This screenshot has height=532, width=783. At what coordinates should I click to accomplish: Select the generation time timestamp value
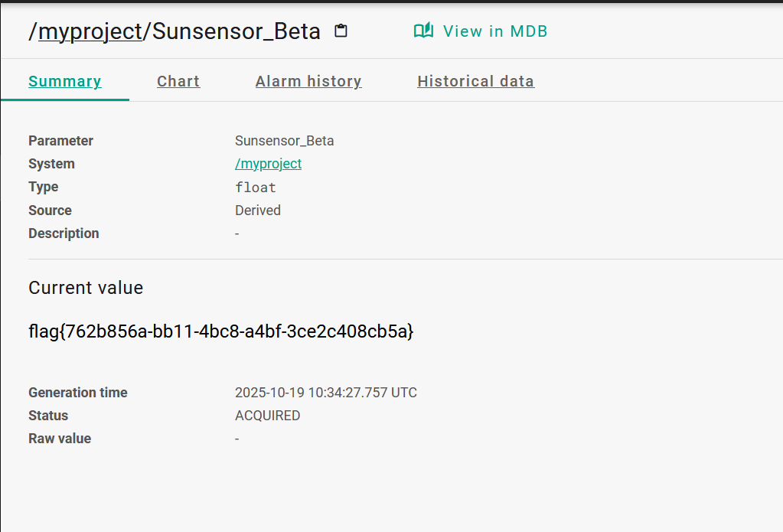click(x=325, y=393)
